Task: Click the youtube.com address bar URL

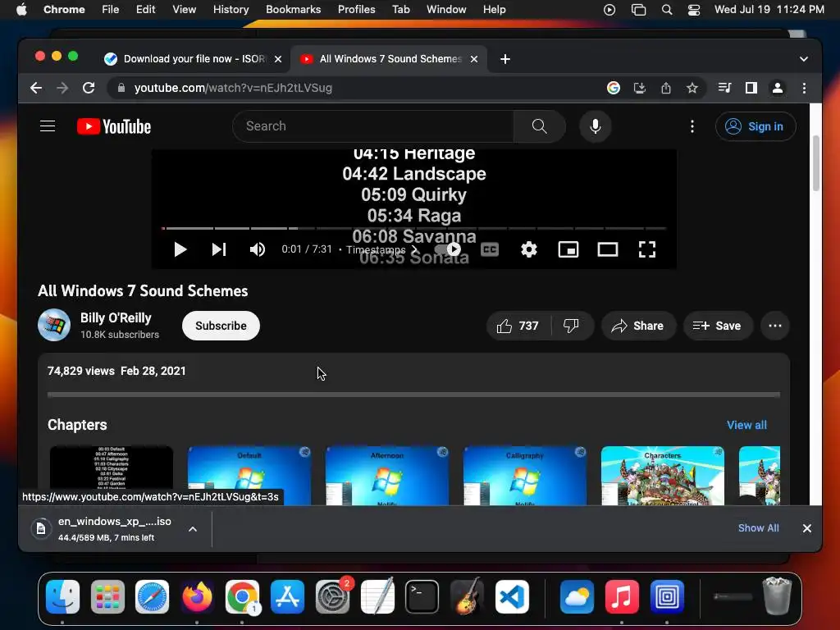Action: [233, 88]
